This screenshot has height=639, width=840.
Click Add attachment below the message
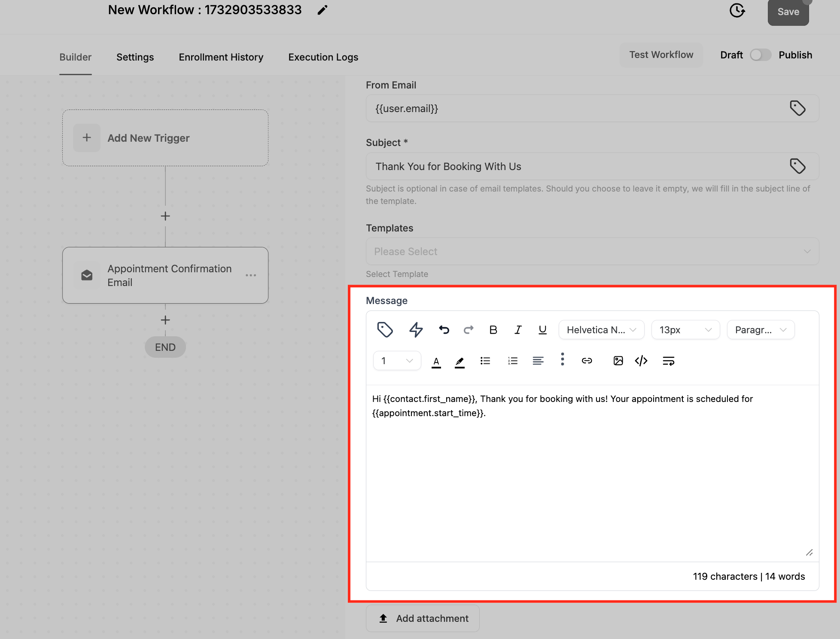[x=423, y=618]
